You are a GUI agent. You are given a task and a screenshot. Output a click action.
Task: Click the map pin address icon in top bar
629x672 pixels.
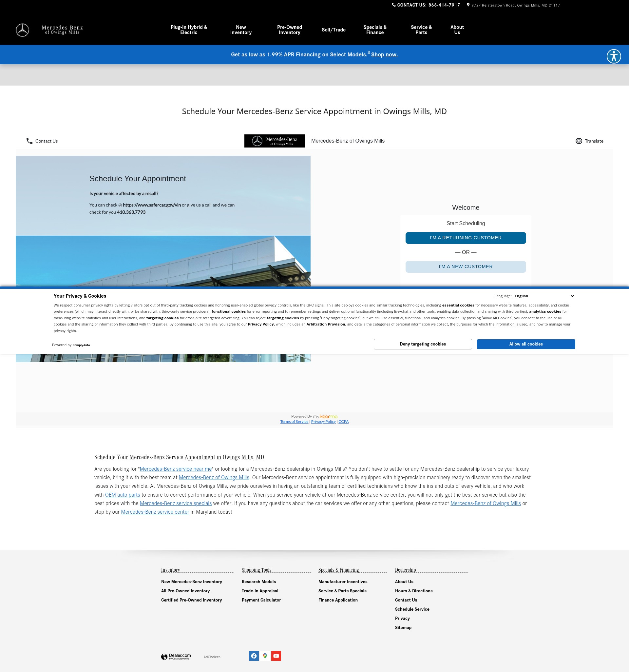click(468, 5)
